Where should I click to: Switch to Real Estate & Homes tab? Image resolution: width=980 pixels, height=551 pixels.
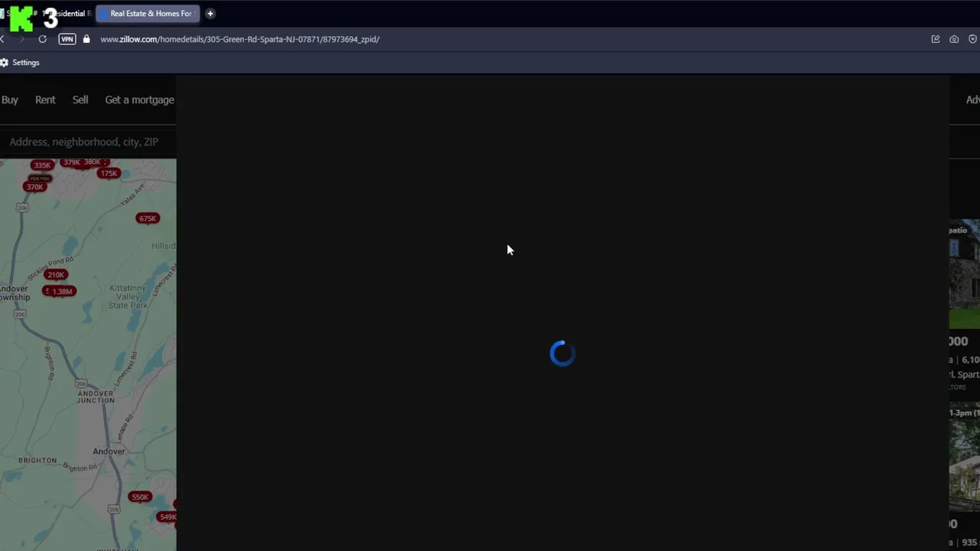[x=148, y=14]
